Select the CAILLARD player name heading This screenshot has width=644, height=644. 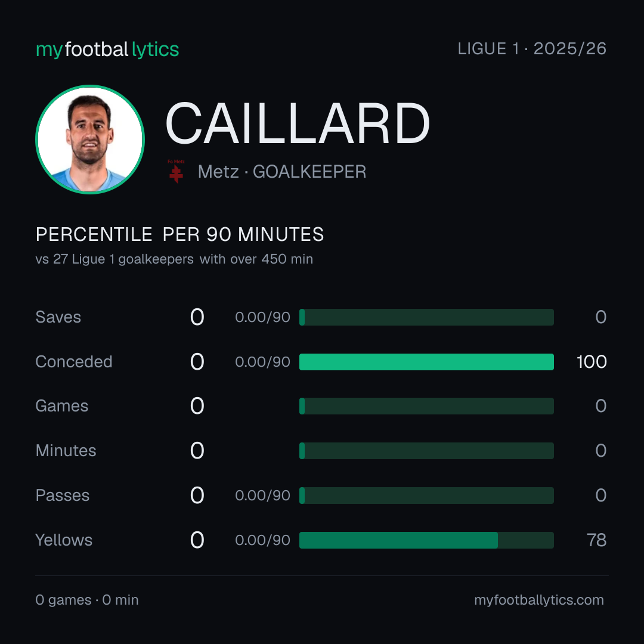coord(298,123)
